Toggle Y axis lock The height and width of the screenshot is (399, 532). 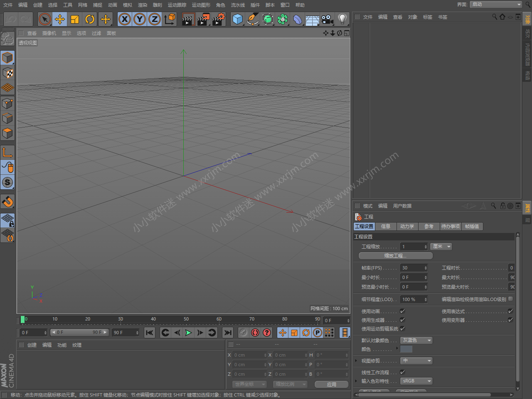(x=140, y=19)
